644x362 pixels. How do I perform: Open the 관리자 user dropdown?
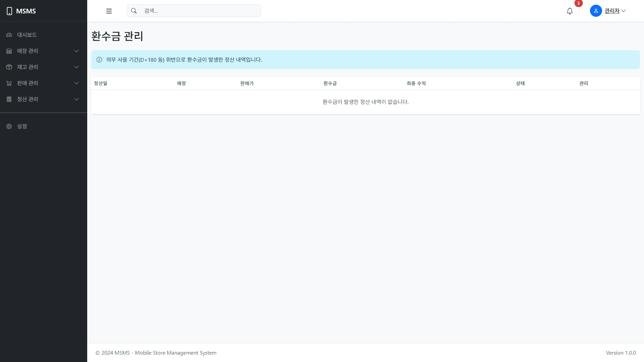coord(615,11)
